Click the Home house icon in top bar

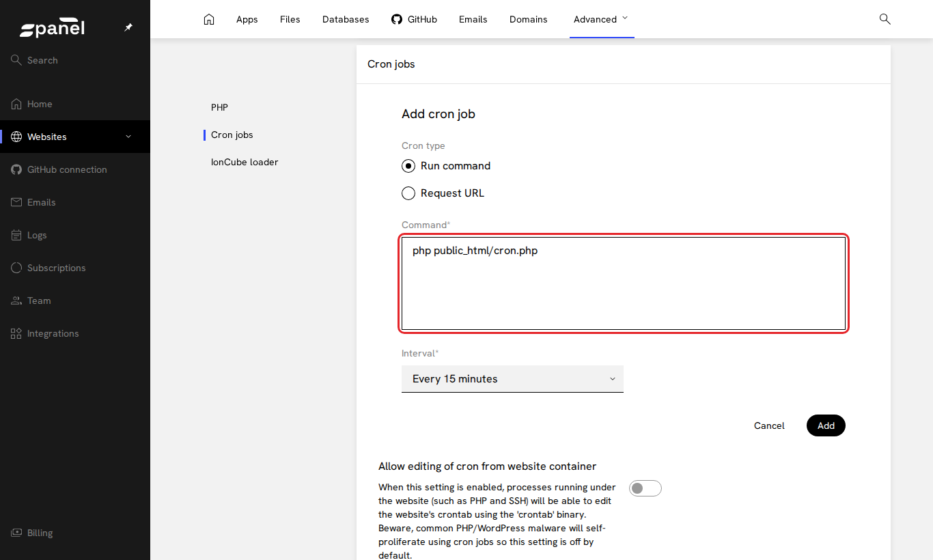pyautogui.click(x=209, y=19)
